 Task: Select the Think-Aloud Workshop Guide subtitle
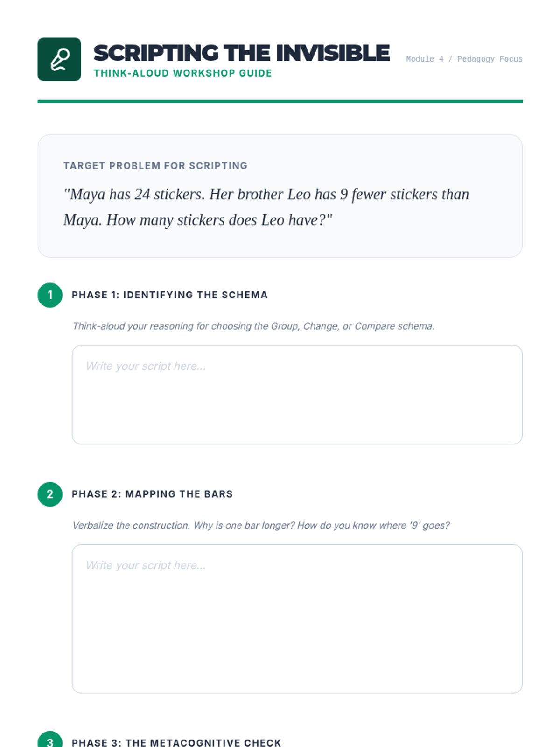click(183, 73)
